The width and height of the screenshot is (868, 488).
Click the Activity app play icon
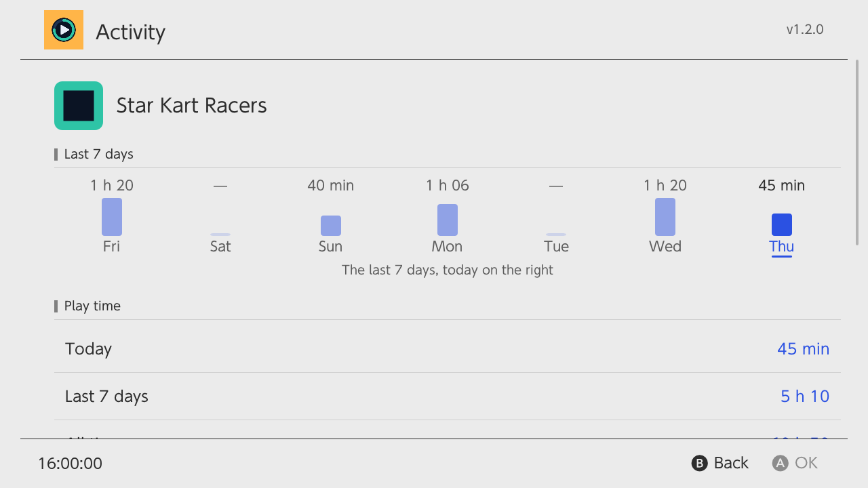pyautogui.click(x=64, y=30)
